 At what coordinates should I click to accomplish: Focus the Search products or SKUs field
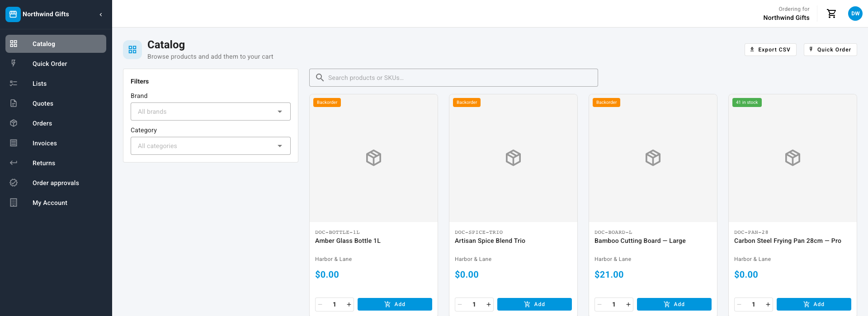pyautogui.click(x=453, y=78)
